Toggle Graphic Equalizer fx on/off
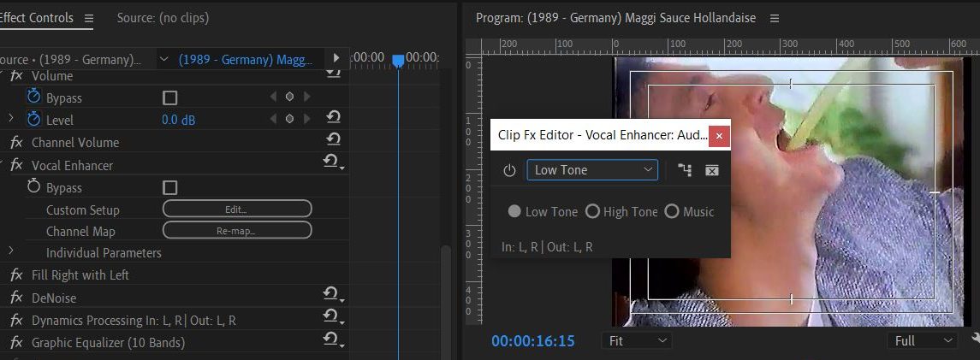 click(16, 343)
